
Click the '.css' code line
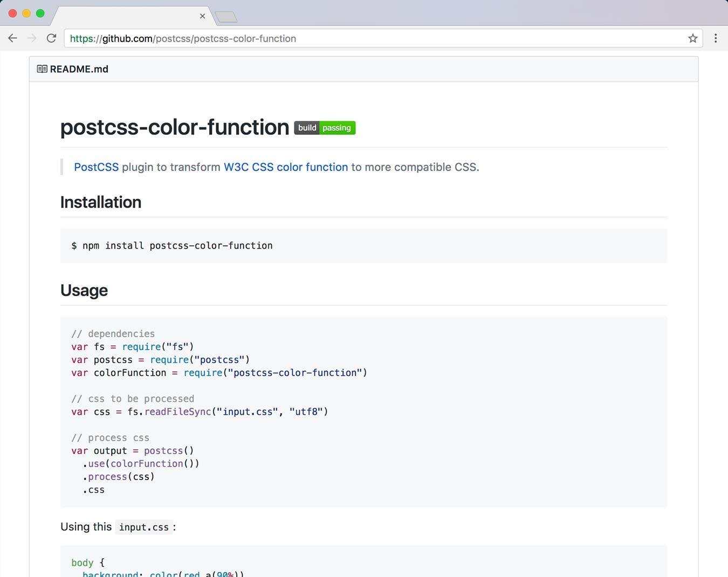point(93,490)
